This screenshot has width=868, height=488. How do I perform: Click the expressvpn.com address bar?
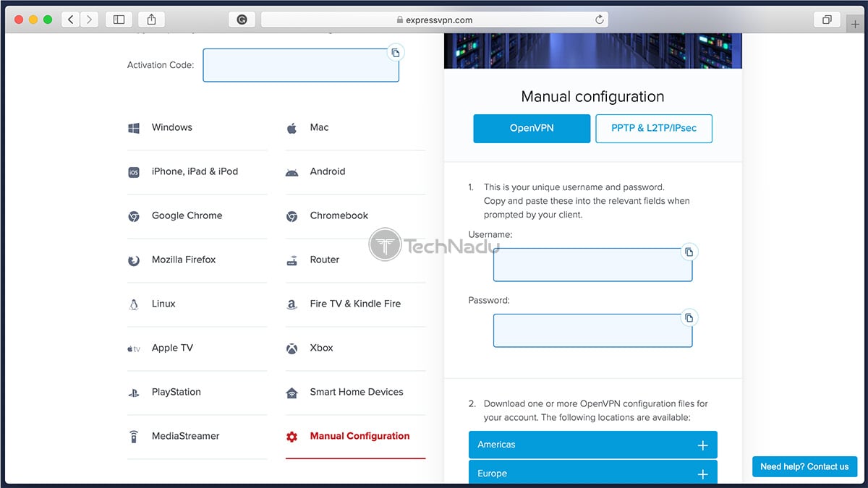pos(435,20)
